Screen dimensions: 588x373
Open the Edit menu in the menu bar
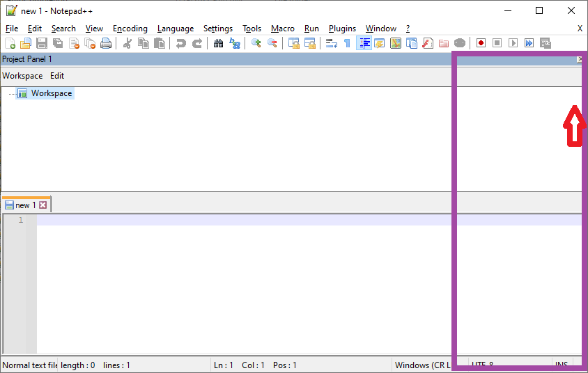(x=35, y=29)
